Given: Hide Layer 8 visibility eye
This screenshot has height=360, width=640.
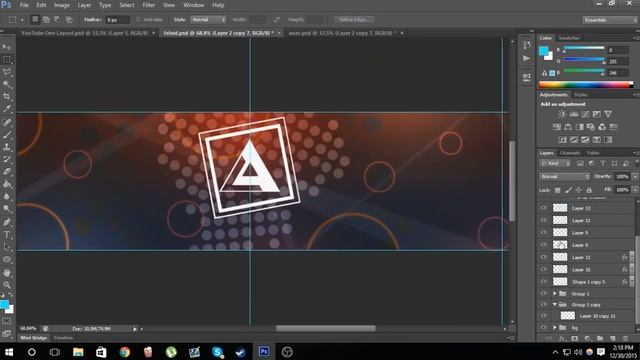Looking at the screenshot, I should click(543, 244).
